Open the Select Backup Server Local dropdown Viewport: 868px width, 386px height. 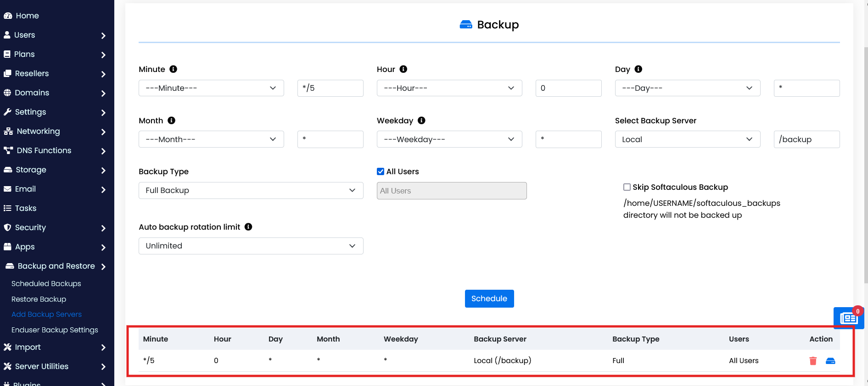click(688, 139)
